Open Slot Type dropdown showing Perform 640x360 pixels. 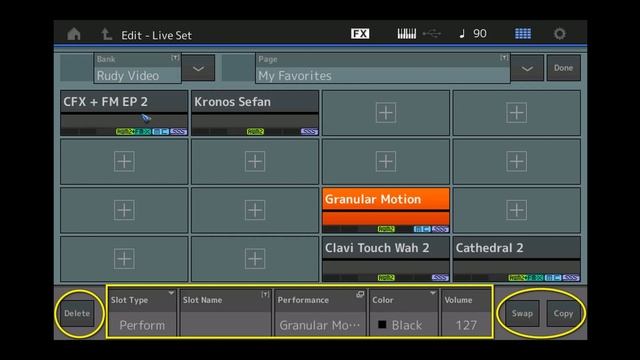click(142, 313)
